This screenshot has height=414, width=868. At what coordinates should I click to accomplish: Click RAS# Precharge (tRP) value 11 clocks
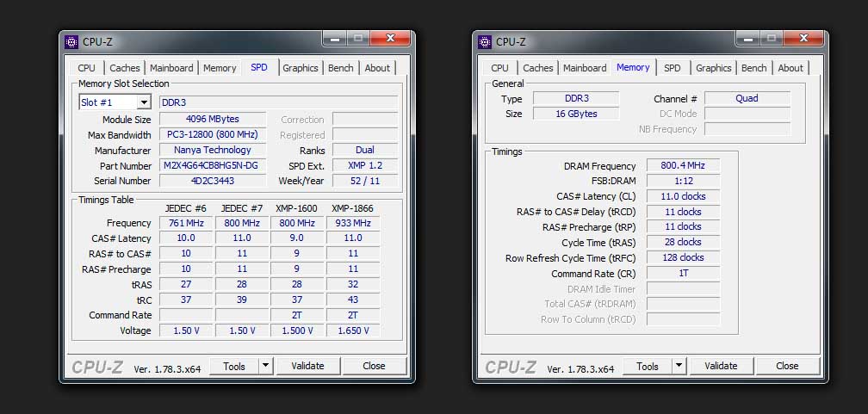[x=683, y=226]
